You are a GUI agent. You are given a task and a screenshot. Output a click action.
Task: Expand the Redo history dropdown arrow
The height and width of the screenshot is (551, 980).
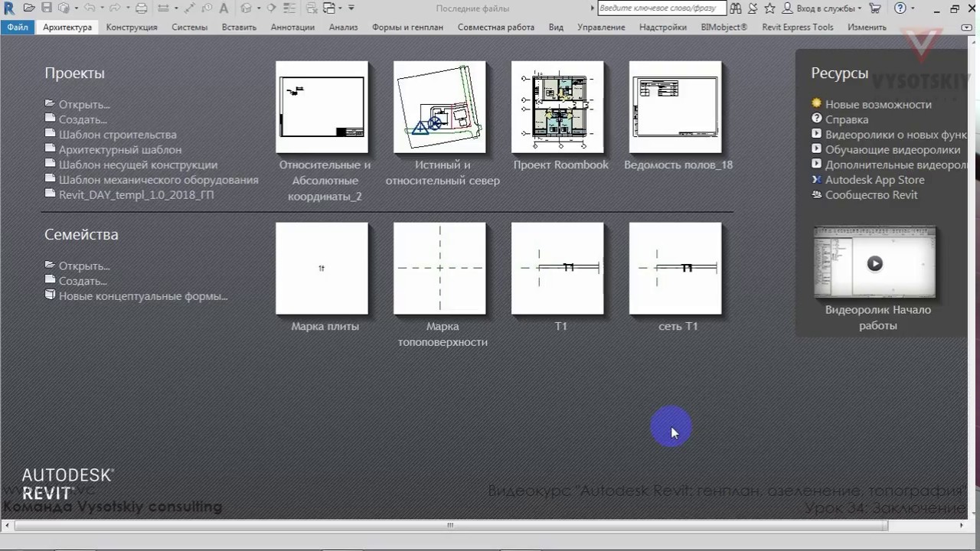pyautogui.click(x=128, y=8)
